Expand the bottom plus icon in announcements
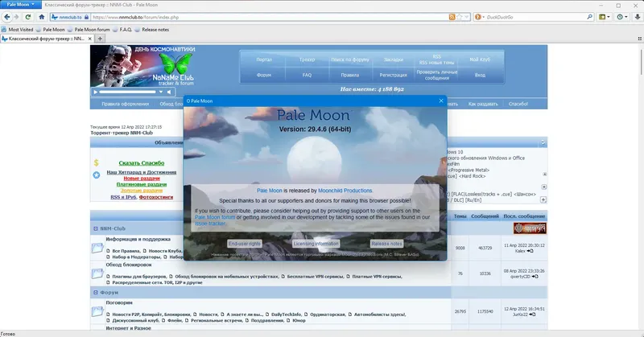644x337 pixels. [543, 199]
